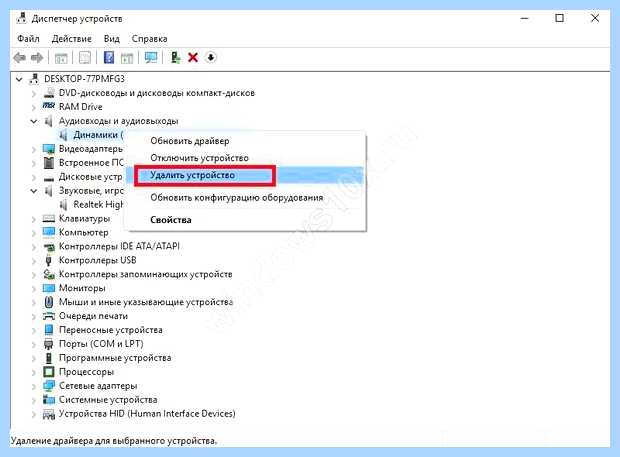Select the Динамики device row

tap(91, 135)
